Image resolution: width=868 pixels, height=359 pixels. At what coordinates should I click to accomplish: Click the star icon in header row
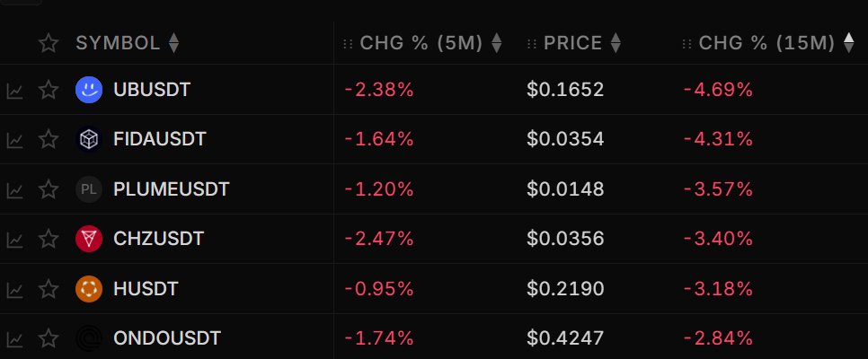pos(49,42)
